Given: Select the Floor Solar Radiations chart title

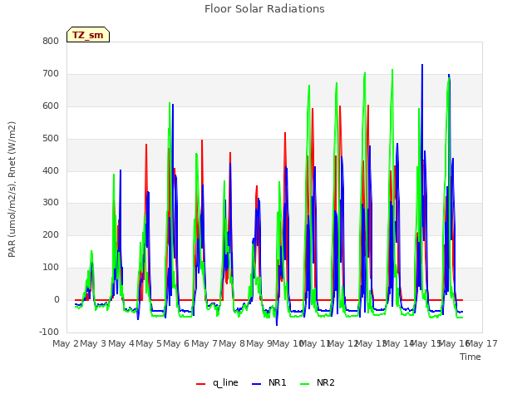Looking at the screenshot, I should pyautogui.click(x=264, y=9).
